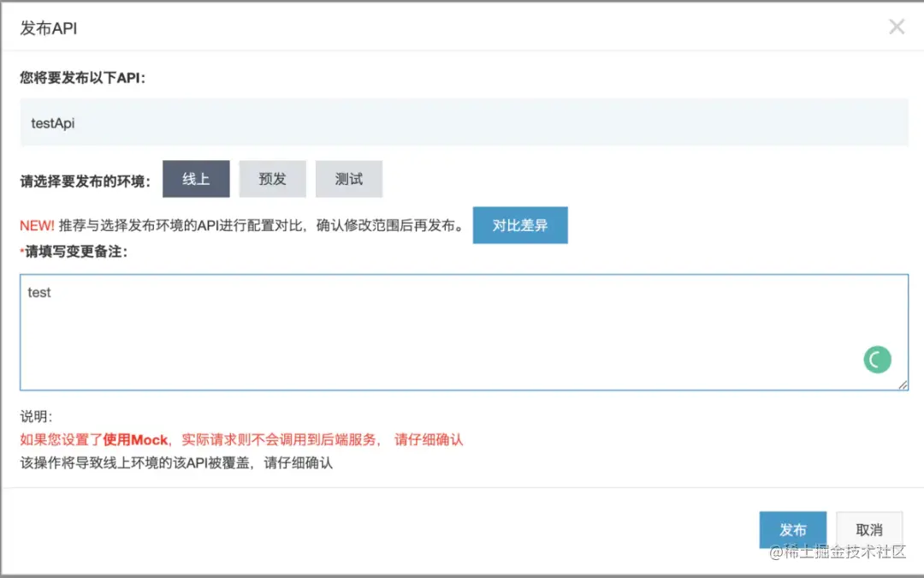Select the 线上 environment option
This screenshot has width=924, height=578.
(196, 179)
